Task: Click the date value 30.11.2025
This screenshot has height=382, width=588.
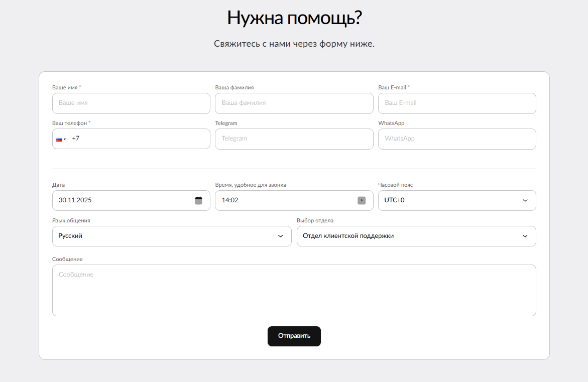Action: point(75,200)
